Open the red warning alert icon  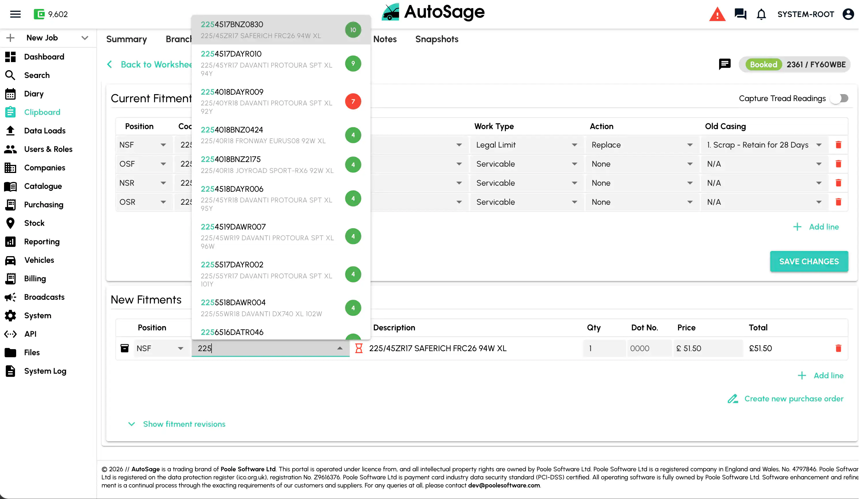[x=717, y=14]
